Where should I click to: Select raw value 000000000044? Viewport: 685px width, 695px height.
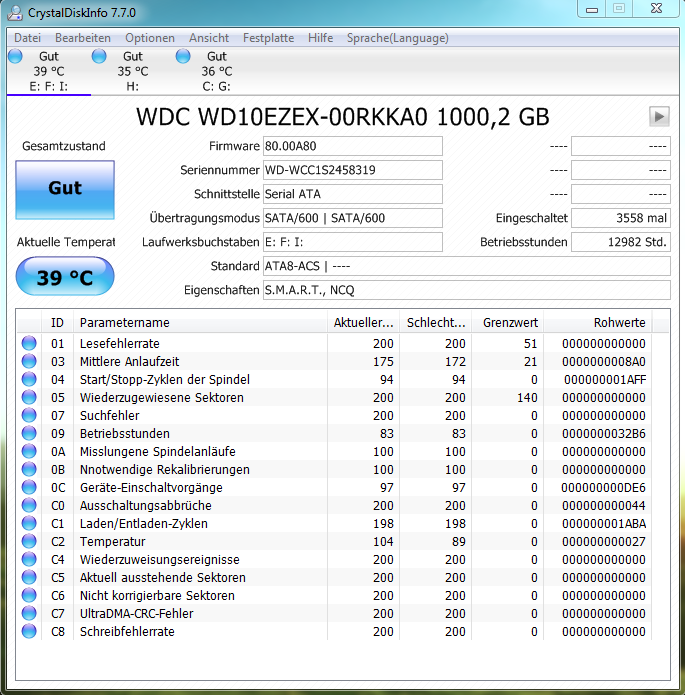point(604,505)
